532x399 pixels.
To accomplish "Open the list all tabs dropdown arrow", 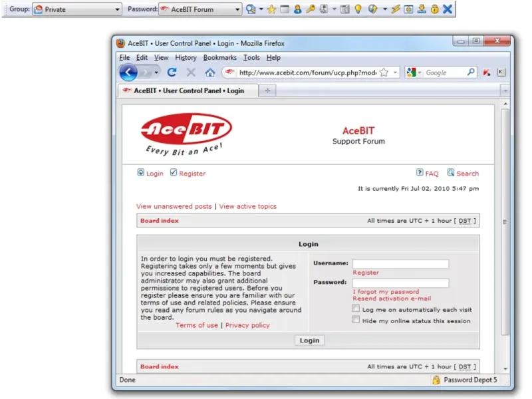I will pyautogui.click(x=505, y=91).
